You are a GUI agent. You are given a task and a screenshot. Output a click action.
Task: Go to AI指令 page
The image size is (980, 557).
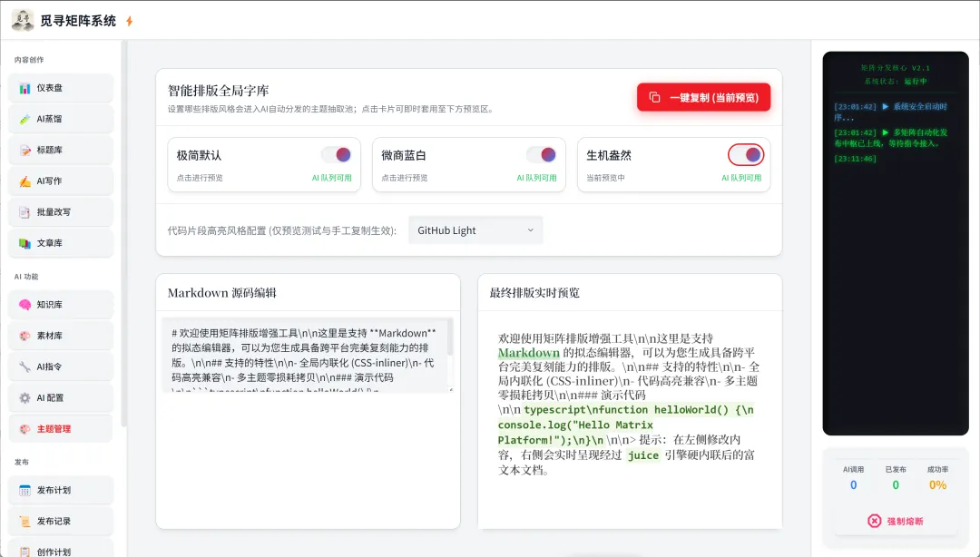click(61, 366)
